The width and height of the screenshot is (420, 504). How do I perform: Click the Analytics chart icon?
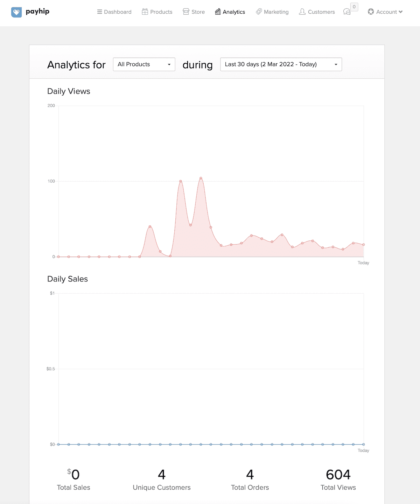click(218, 12)
